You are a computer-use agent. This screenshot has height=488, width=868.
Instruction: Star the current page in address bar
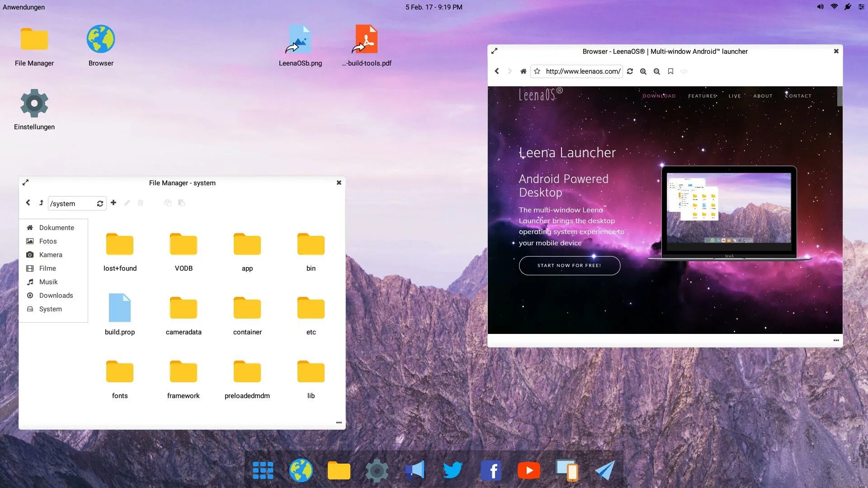pyautogui.click(x=537, y=71)
